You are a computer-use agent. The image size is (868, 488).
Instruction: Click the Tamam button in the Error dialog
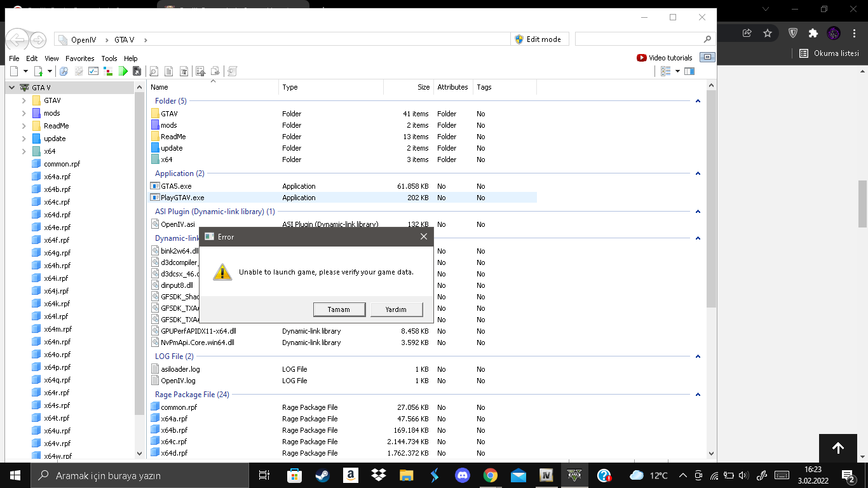click(339, 309)
